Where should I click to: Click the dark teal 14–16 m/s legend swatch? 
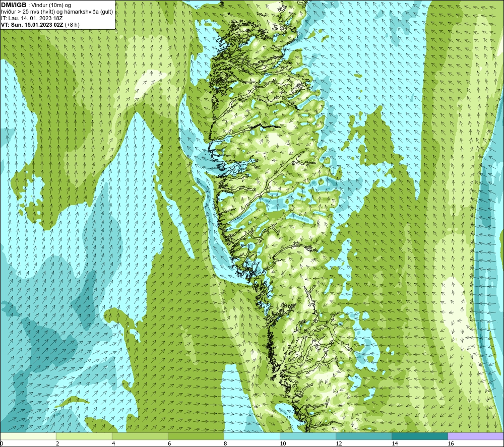pyautogui.click(x=420, y=436)
